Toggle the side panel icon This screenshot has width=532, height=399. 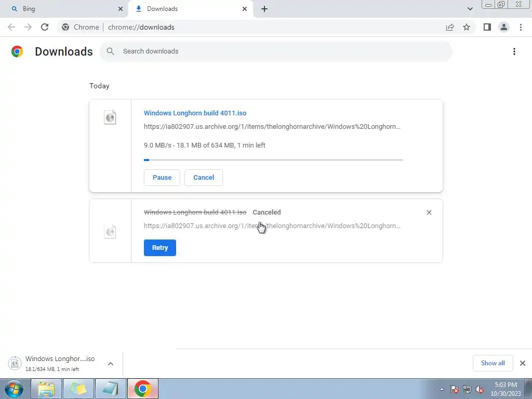tap(487, 27)
